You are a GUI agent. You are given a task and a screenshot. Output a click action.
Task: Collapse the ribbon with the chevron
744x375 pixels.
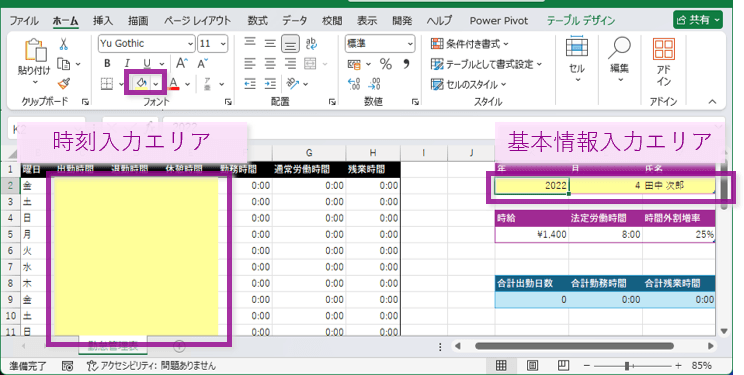point(712,102)
